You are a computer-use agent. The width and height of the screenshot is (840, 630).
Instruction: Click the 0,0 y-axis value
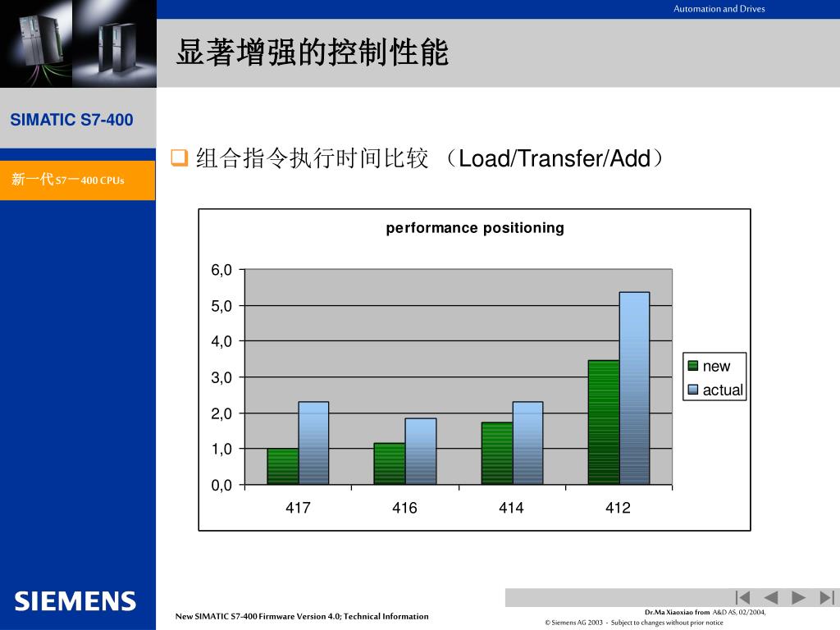(221, 486)
